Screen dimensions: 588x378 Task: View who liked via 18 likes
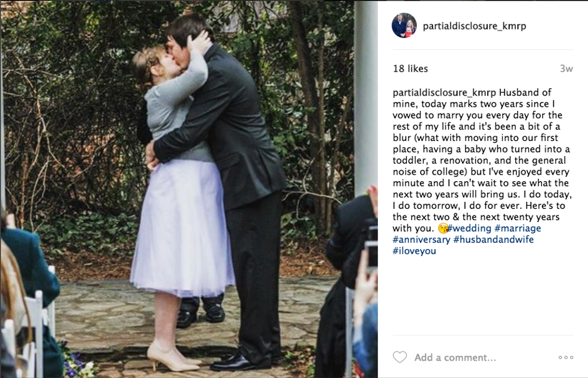coord(410,68)
